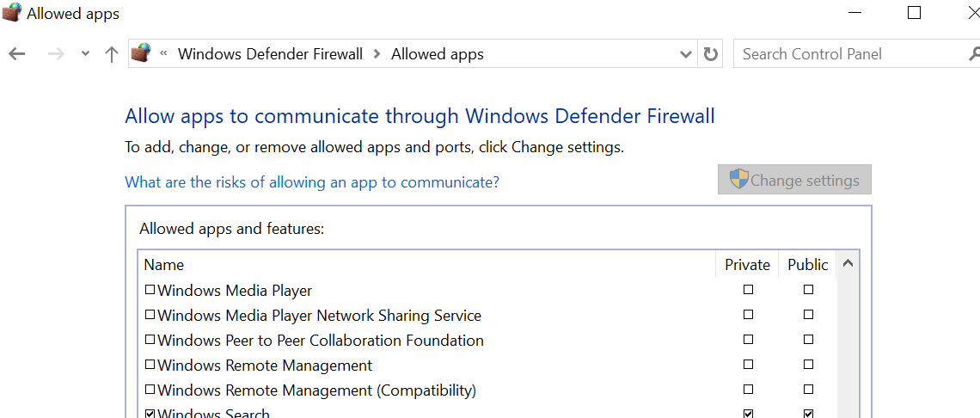The width and height of the screenshot is (980, 418).
Task: Open the risks of allowing an app link
Action: coord(312,182)
